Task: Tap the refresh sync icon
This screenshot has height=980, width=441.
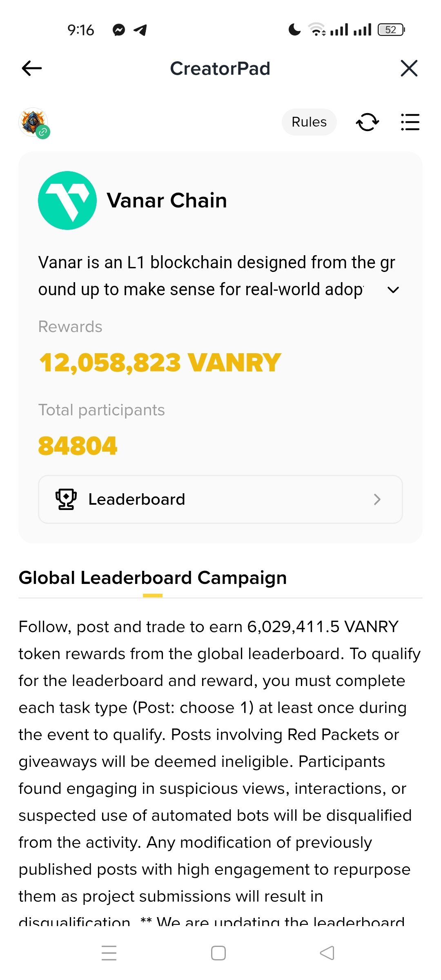Action: (367, 122)
